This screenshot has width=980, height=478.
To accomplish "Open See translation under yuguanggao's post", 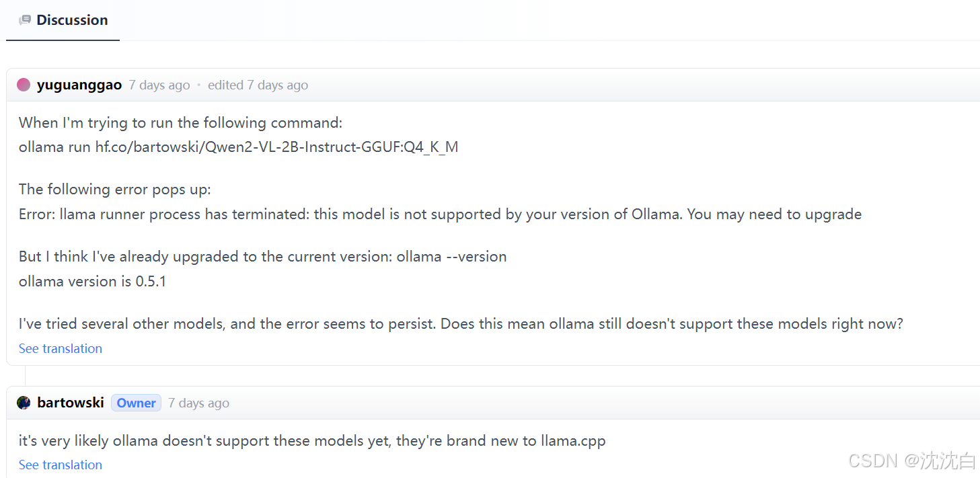I will pos(60,348).
